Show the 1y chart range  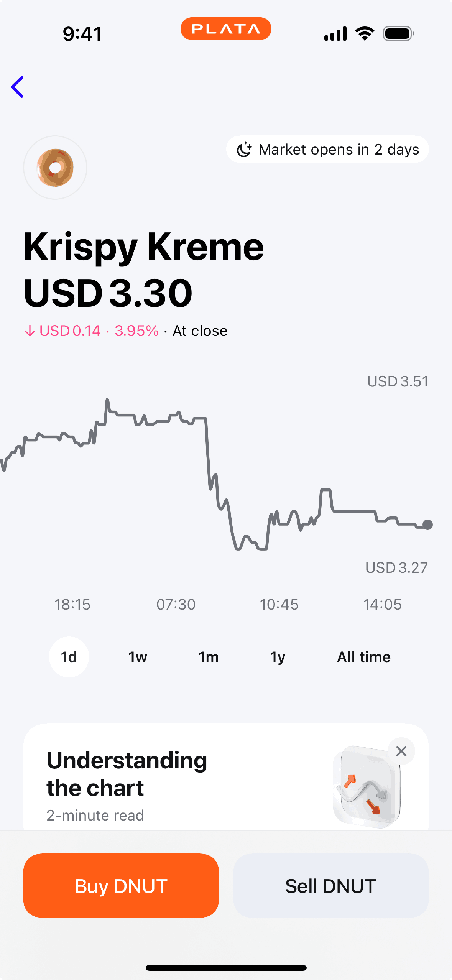point(278,657)
